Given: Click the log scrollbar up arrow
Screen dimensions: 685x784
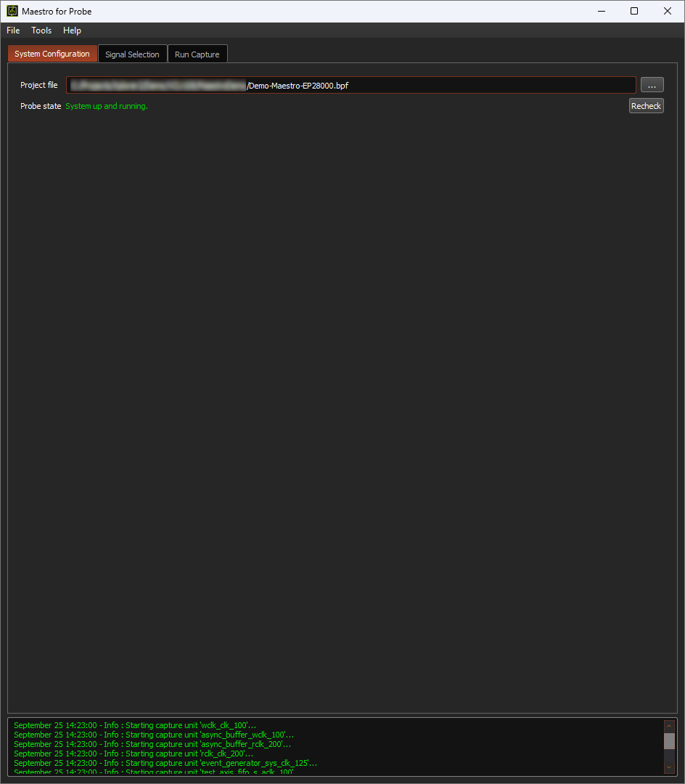Looking at the screenshot, I should point(669,726).
